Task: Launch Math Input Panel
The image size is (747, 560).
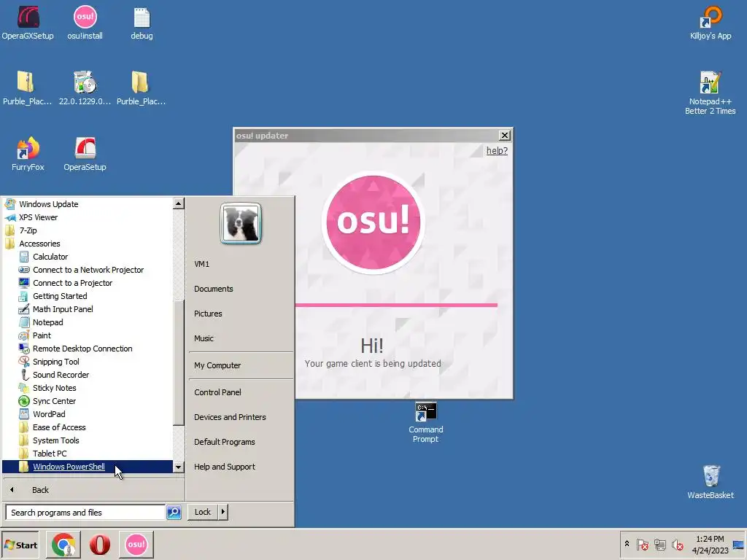Action: pos(88,309)
